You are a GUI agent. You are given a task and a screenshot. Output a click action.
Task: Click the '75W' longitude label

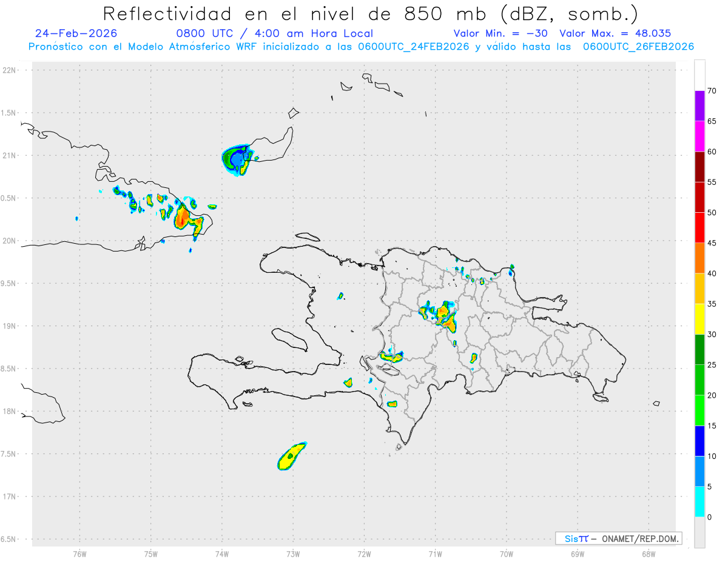click(151, 554)
